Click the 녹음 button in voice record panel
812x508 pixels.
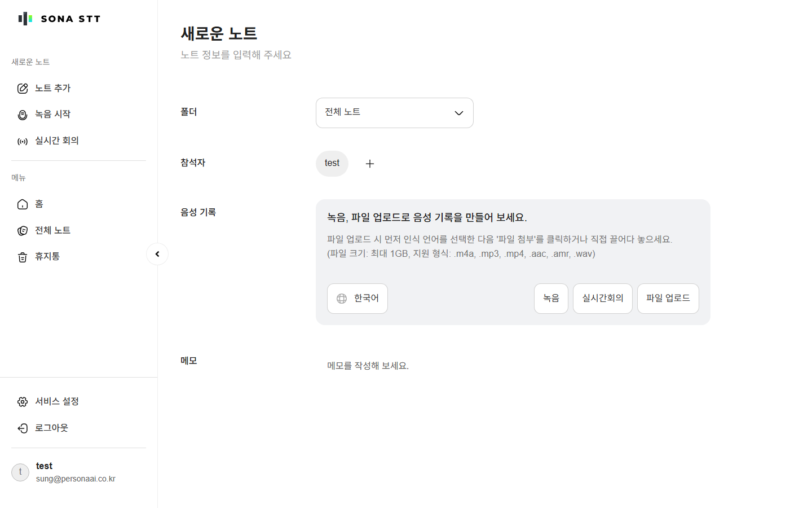[x=551, y=299]
